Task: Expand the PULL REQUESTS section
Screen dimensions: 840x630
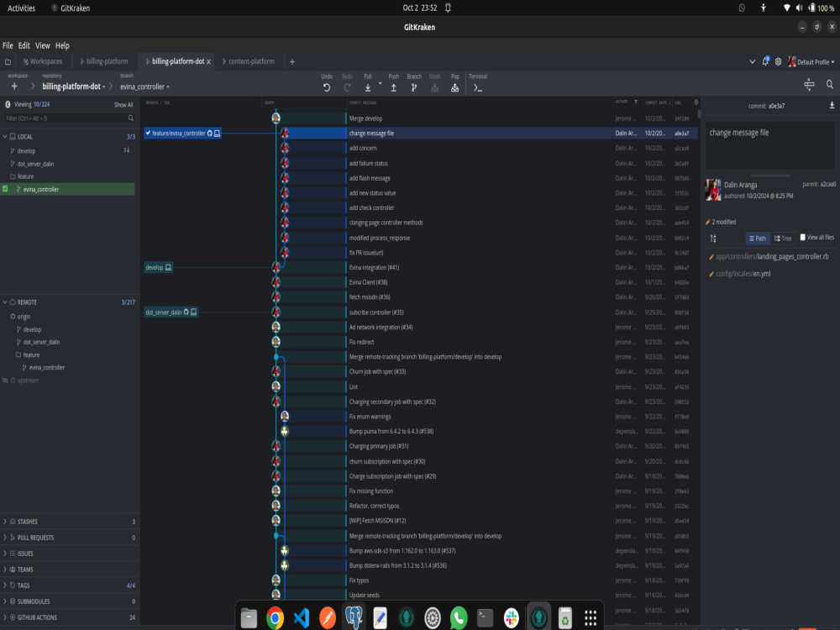Action: click(5, 538)
